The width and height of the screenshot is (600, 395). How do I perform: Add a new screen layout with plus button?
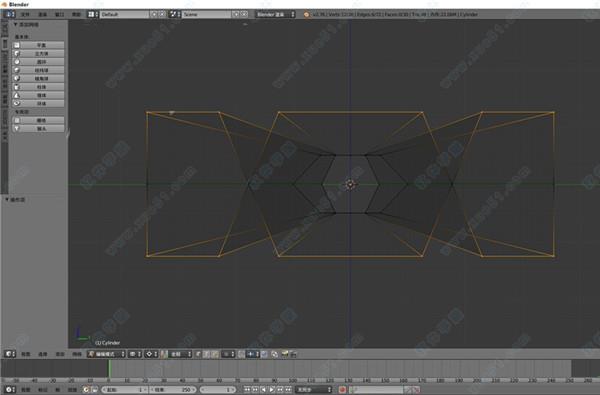pos(154,14)
